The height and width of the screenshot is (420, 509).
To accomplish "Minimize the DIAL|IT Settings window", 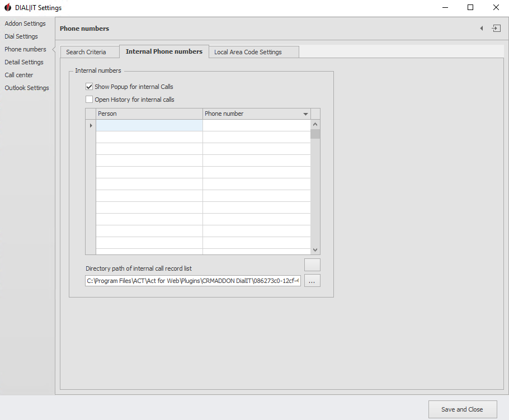I will click(x=445, y=7).
